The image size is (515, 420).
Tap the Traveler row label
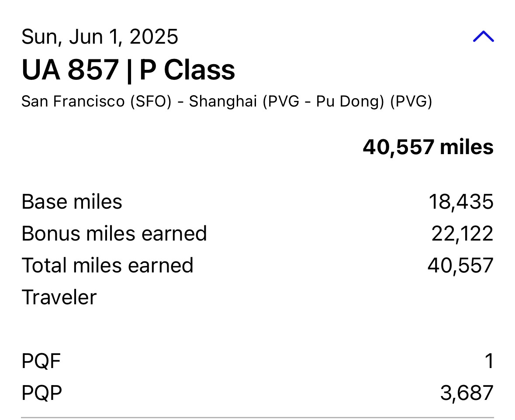[x=59, y=297]
